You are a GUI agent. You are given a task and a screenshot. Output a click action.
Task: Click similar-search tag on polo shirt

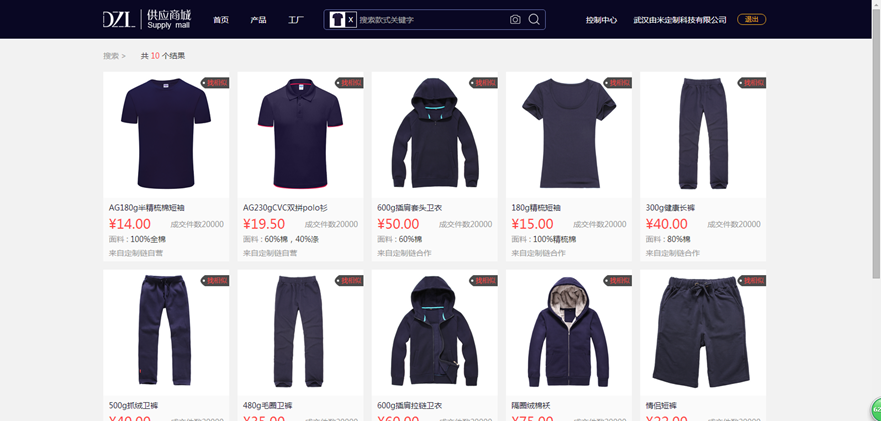coord(349,83)
